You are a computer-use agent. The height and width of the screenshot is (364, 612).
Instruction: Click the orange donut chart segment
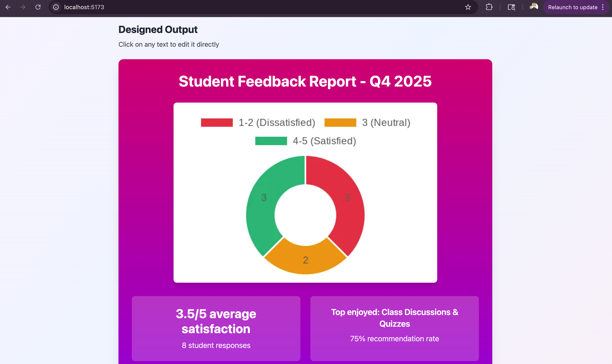[305, 260]
